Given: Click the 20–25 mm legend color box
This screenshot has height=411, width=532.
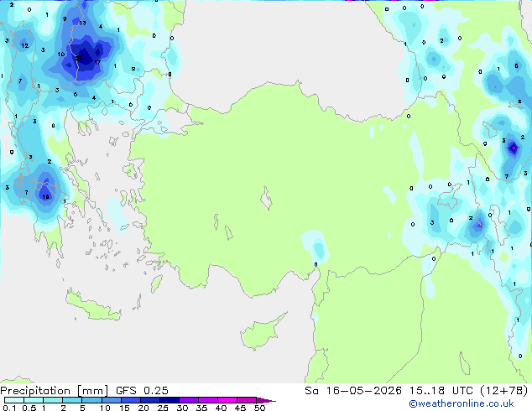Looking at the screenshot, I should (x=149, y=400).
